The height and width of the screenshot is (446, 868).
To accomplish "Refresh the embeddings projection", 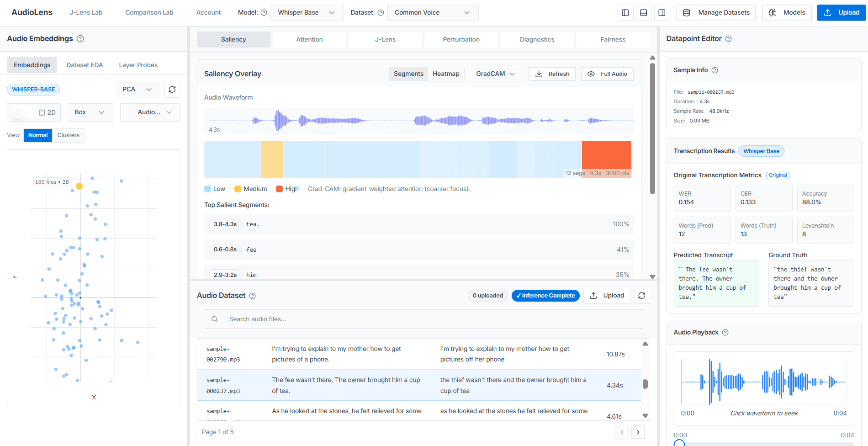I will (x=172, y=90).
